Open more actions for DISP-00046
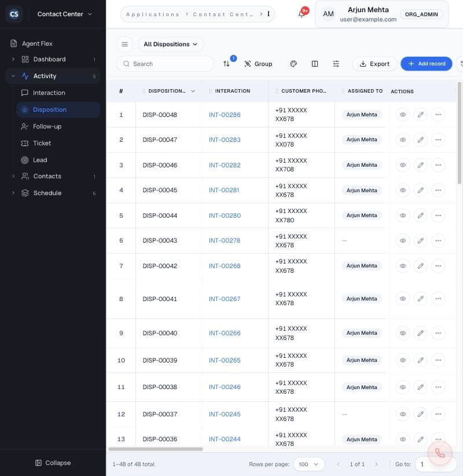The height and width of the screenshot is (476, 463). pos(438,165)
